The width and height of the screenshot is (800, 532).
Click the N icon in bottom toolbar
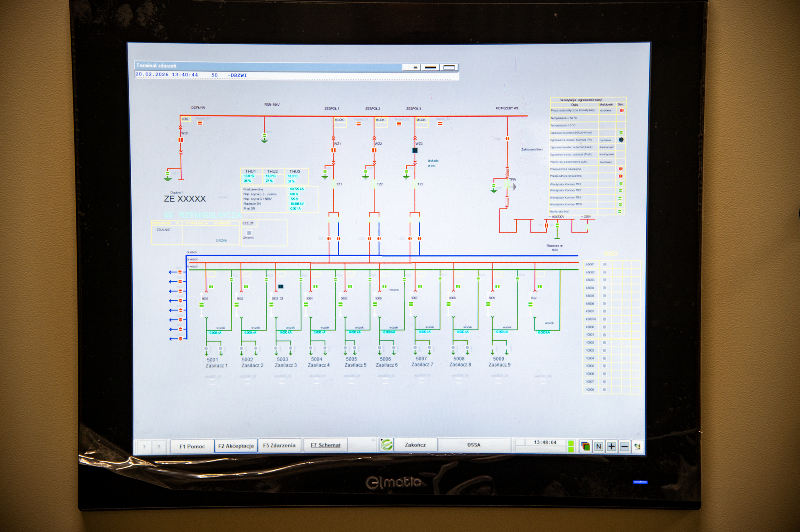[598, 447]
